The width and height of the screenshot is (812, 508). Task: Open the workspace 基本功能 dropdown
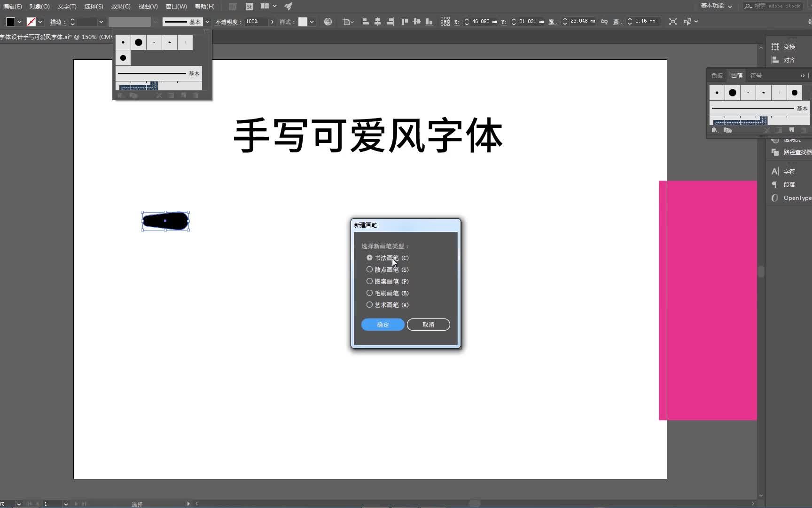716,6
